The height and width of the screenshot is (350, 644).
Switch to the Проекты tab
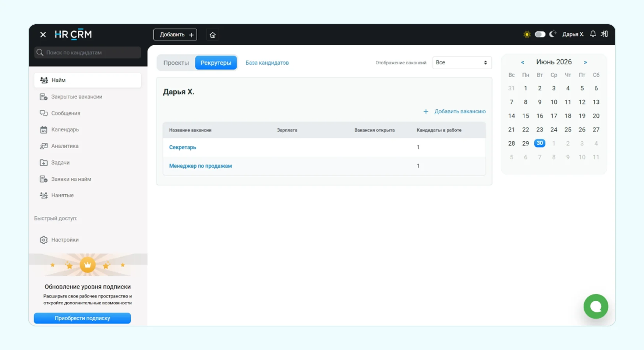(x=176, y=63)
